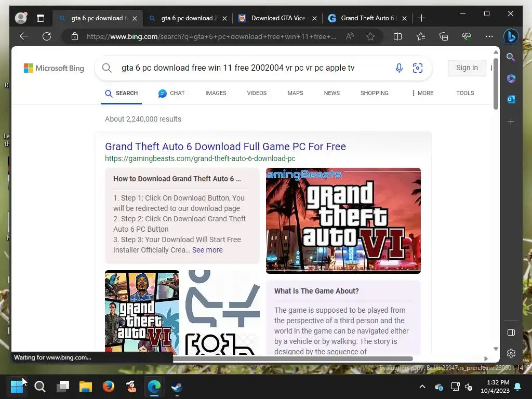Open Microsoft 365 sidebar icon

coord(511,78)
